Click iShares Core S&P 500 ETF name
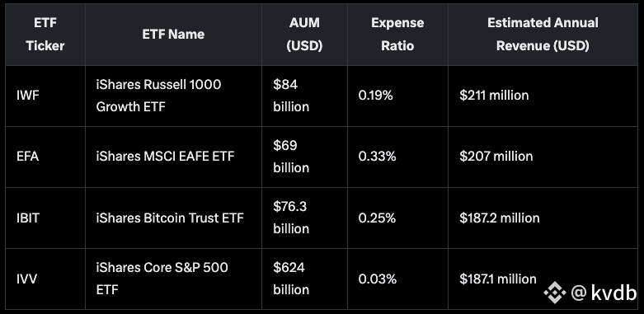The height and width of the screenshot is (314, 644). (162, 279)
